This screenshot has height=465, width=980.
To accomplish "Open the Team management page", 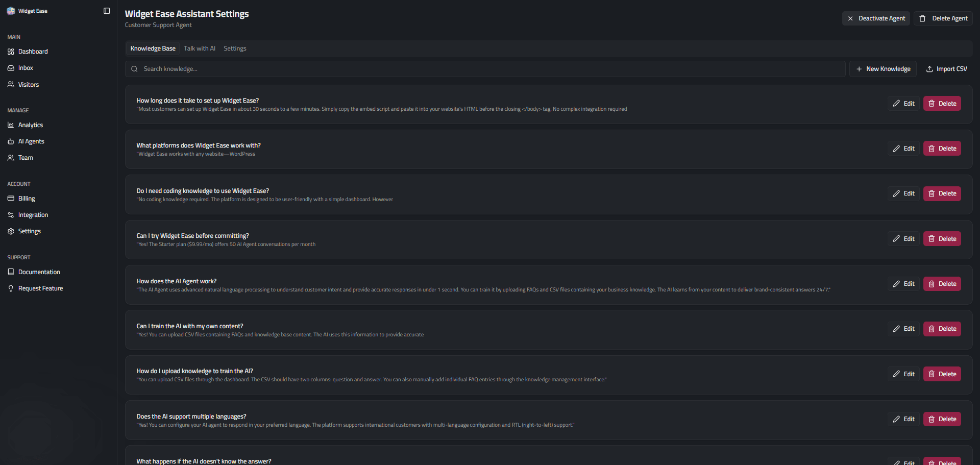I will 26,157.
